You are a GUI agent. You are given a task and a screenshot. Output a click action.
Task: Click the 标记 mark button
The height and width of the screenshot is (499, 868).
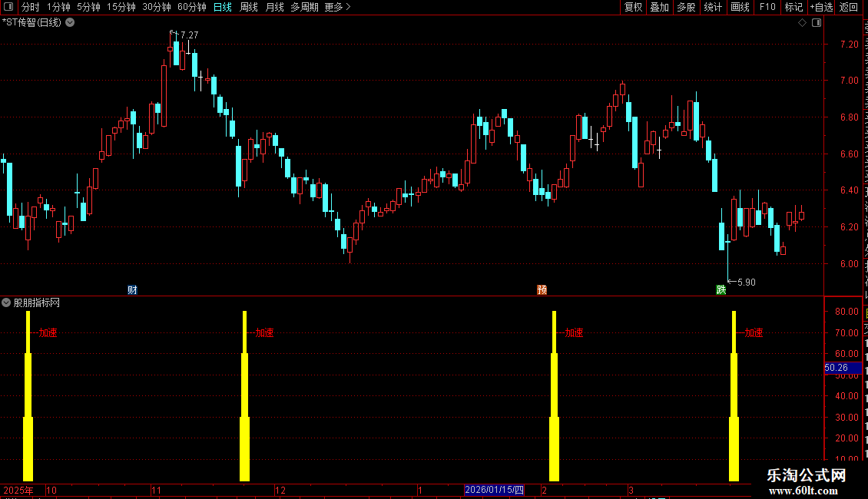click(793, 7)
